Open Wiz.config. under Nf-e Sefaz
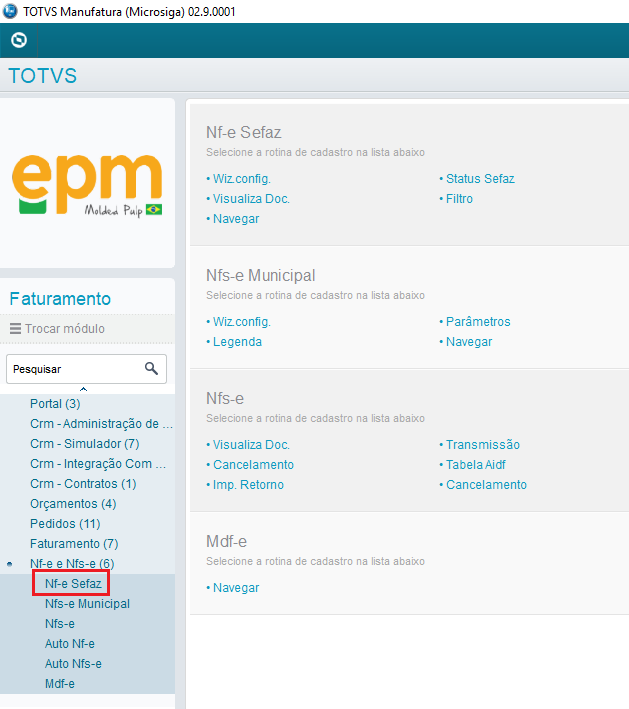Screen dimensions: 629x709 241,179
